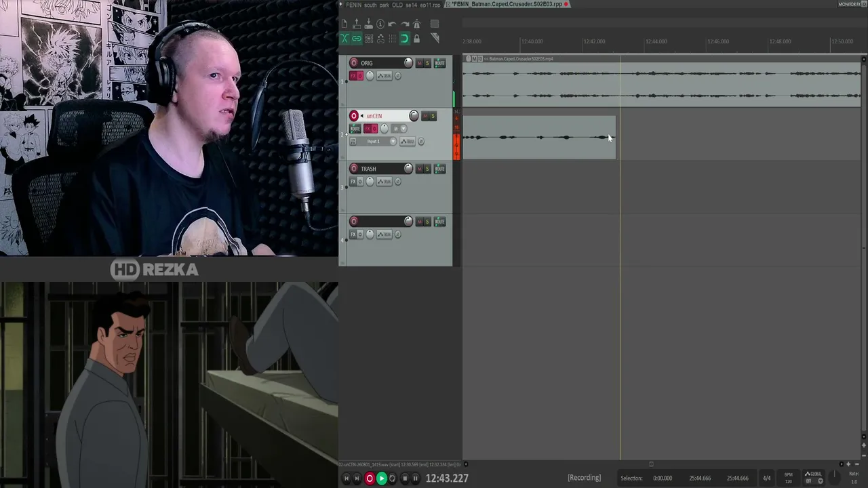Toggle the locking padlock icon
868x488 pixels.
click(416, 39)
